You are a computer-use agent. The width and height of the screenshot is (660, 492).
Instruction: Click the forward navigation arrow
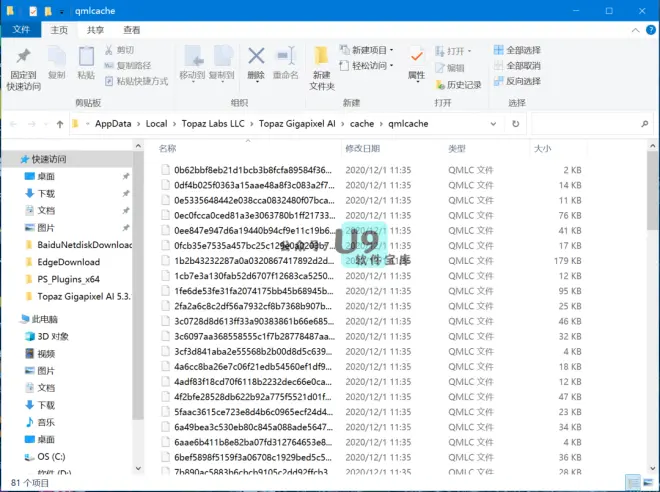[32, 124]
